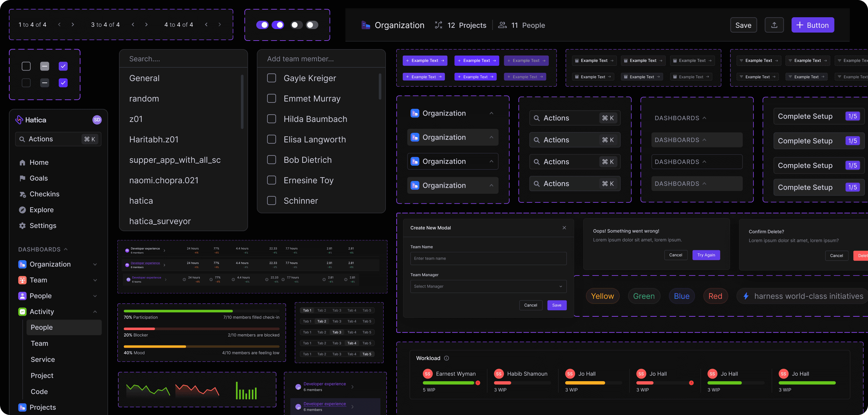
Task: Check the box next to Gayle Kreiger
Action: [272, 78]
